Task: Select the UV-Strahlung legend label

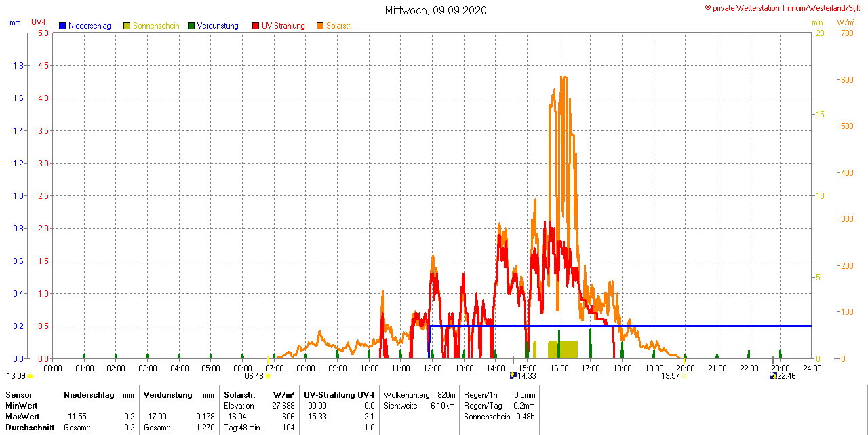Action: coord(283,26)
